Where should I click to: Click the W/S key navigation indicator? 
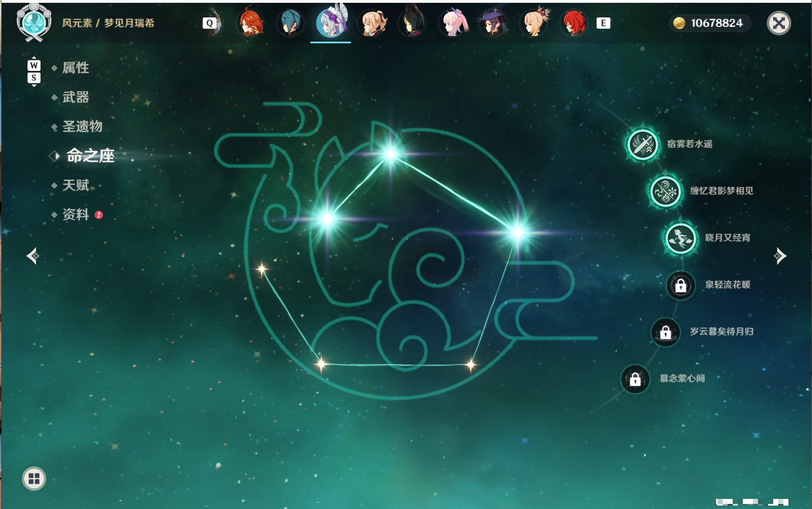coord(34,71)
